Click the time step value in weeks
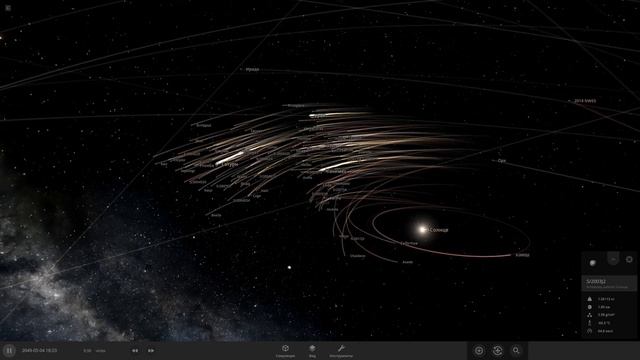Viewport: 640px width, 360px height. (94, 351)
